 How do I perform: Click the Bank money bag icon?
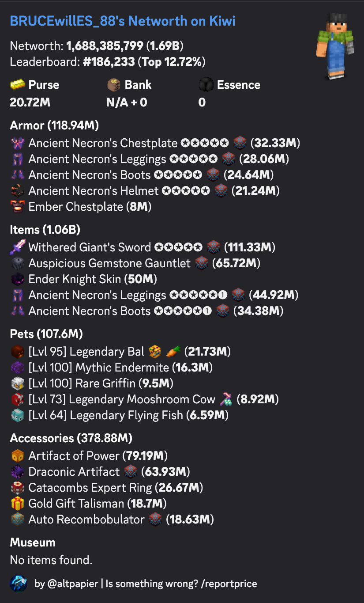coord(114,85)
